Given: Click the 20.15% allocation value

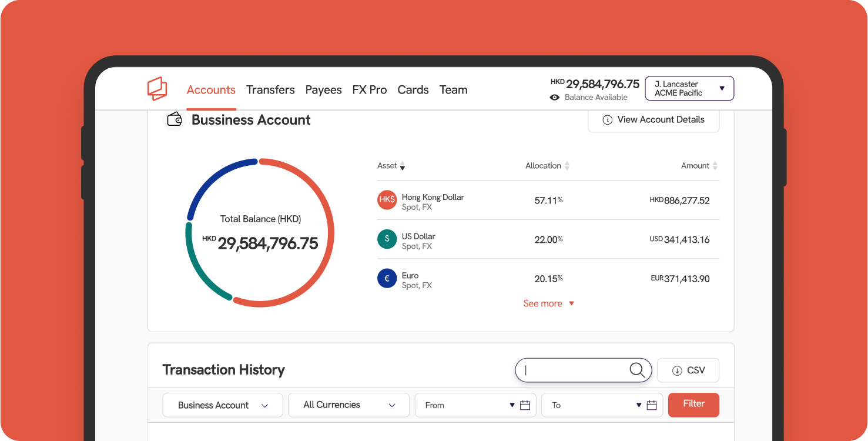Looking at the screenshot, I should [x=548, y=279].
